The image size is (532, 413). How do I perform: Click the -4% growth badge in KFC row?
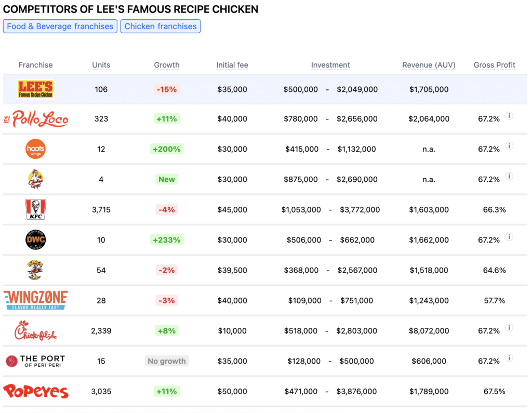click(x=167, y=209)
